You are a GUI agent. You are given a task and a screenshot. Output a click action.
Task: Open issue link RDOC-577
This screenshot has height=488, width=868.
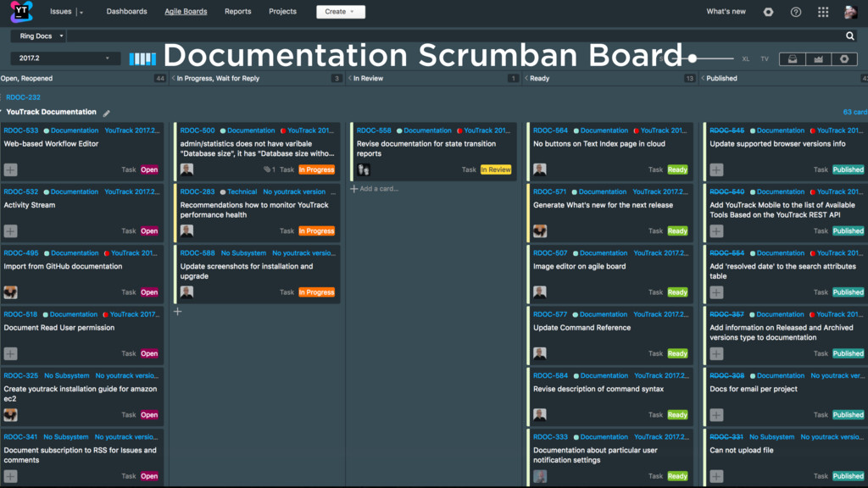[x=550, y=314]
